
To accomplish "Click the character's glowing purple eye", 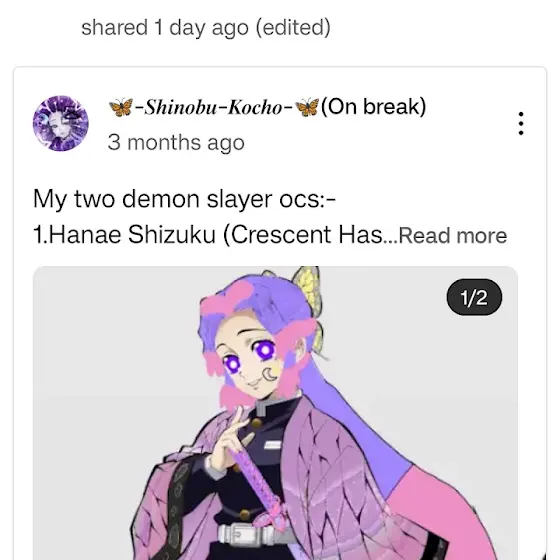I will [x=265, y=350].
